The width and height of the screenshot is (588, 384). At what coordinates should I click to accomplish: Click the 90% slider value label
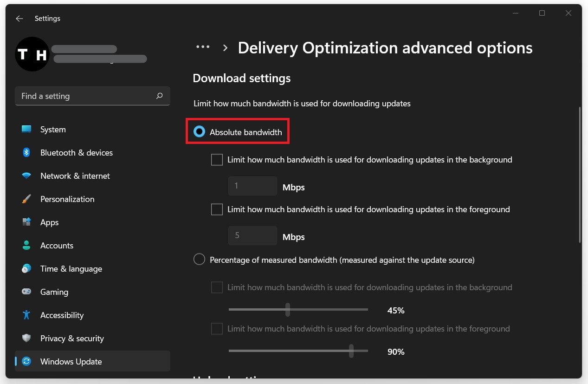point(396,352)
